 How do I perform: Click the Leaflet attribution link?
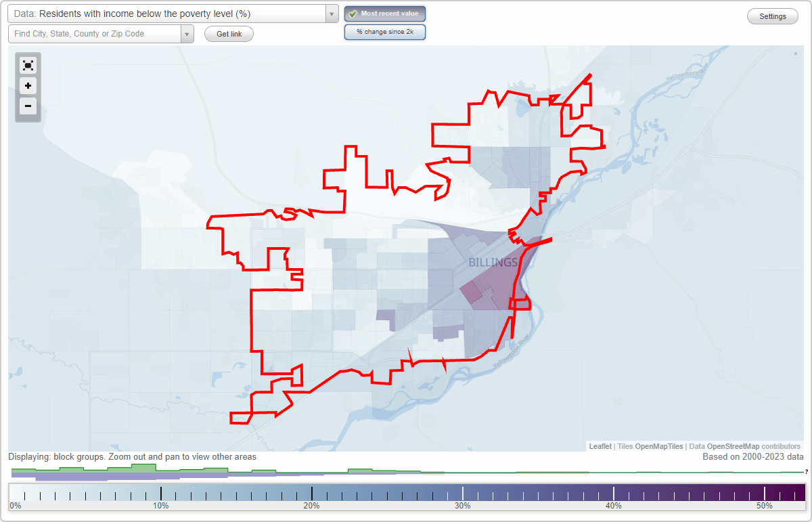(x=600, y=446)
